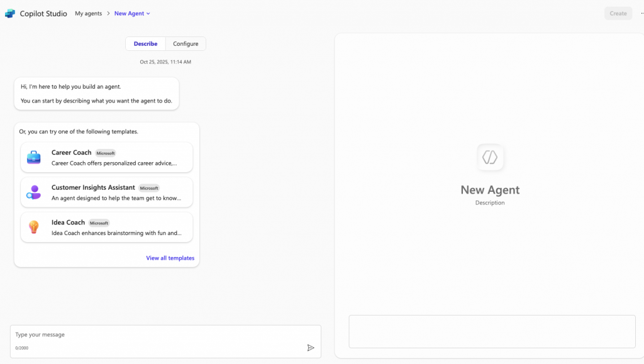
Task: Click the Copilot Studio title text
Action: 43,13
